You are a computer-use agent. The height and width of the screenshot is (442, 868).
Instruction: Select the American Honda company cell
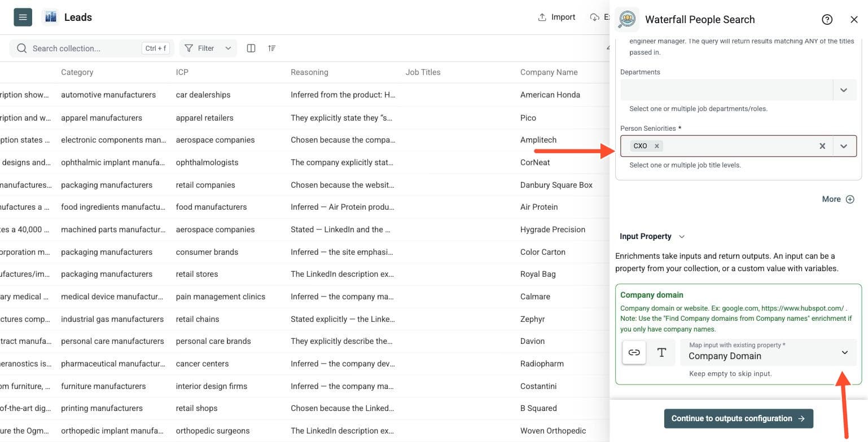coord(550,95)
